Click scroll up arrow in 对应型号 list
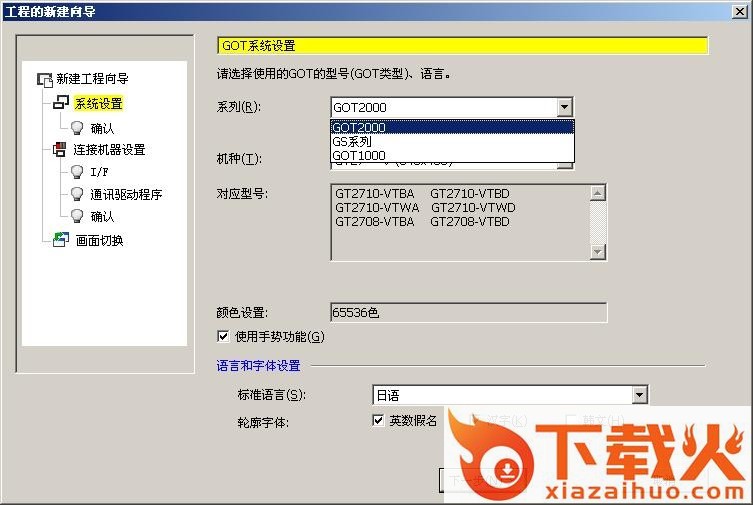The width and height of the screenshot is (753, 505). (x=597, y=193)
